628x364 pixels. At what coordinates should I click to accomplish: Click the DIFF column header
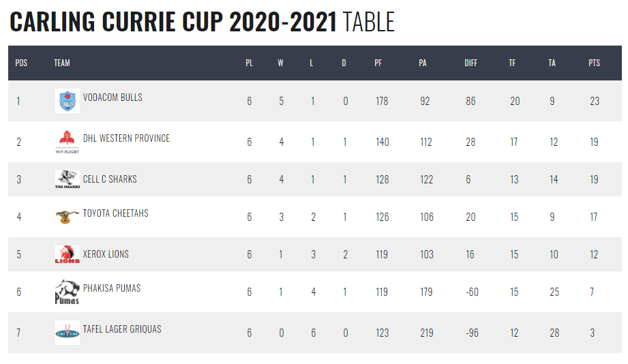pyautogui.click(x=470, y=63)
